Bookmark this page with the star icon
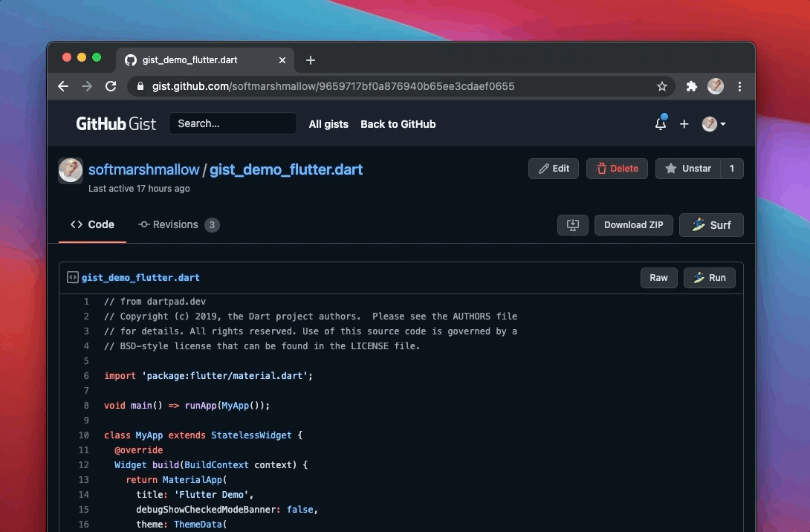 [661, 86]
